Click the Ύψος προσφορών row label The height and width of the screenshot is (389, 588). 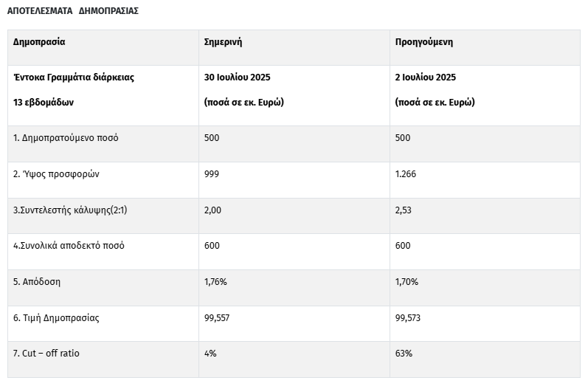pyautogui.click(x=56, y=174)
